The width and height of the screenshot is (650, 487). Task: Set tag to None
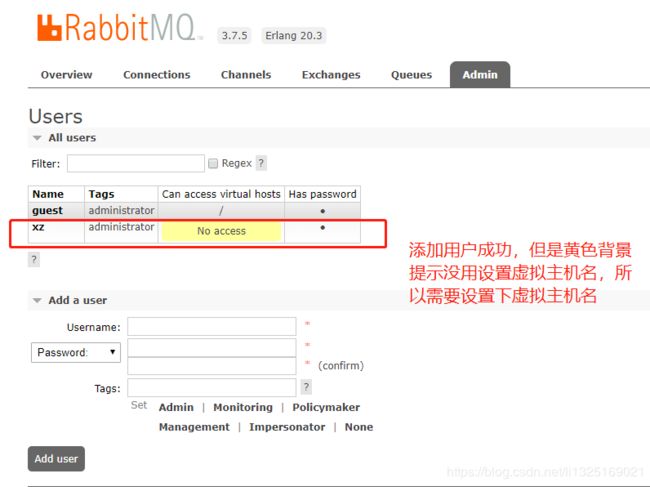pos(359,427)
